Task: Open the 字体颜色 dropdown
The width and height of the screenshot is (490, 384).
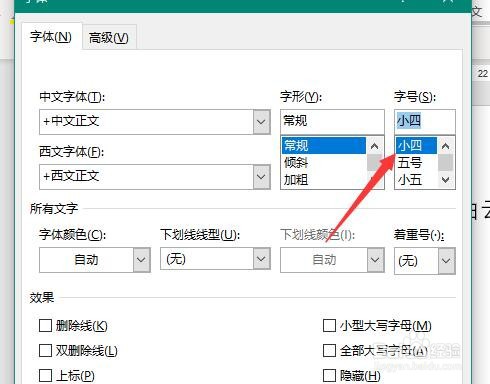Action: click(141, 260)
